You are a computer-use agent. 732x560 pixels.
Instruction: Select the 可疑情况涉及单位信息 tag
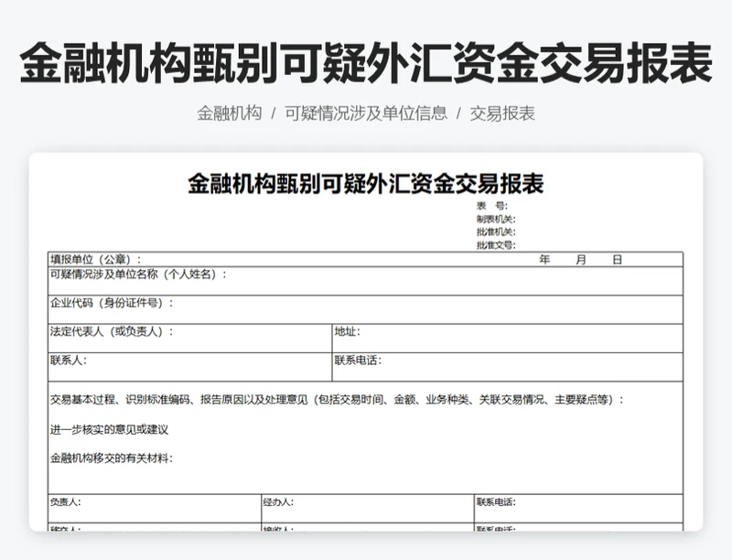[366, 113]
